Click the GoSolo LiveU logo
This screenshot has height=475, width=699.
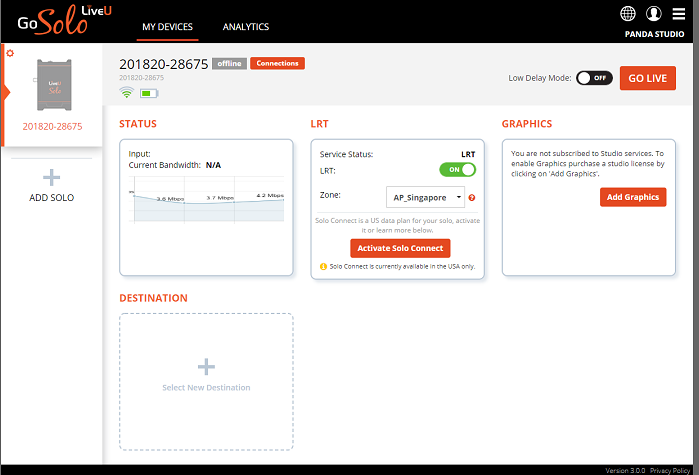point(64,20)
